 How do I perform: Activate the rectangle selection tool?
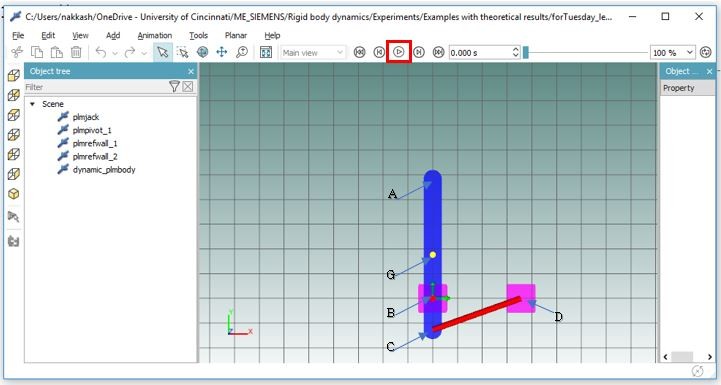(x=183, y=52)
